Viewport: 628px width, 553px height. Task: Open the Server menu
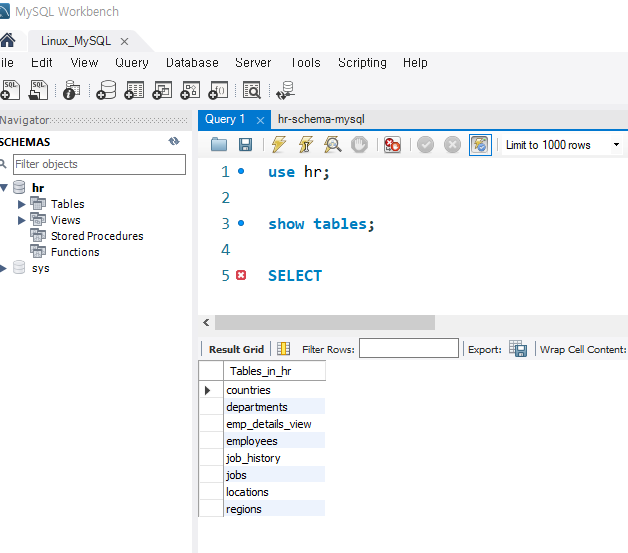tap(253, 62)
